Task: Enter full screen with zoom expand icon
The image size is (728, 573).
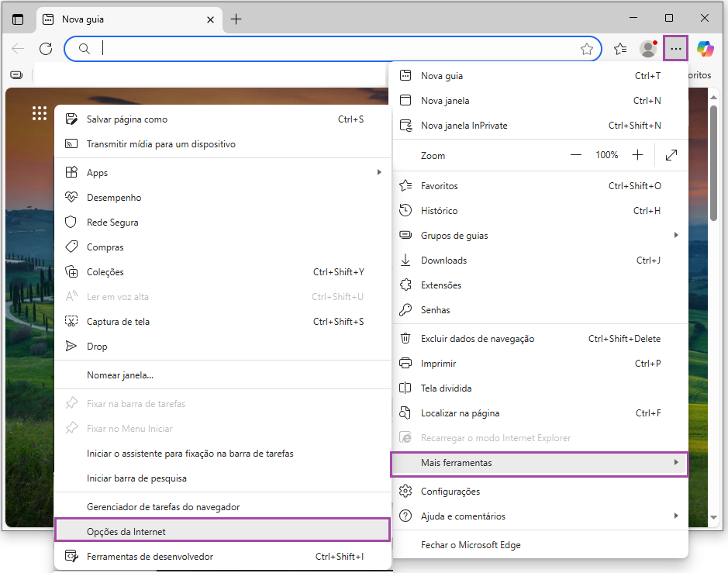Action: [671, 155]
